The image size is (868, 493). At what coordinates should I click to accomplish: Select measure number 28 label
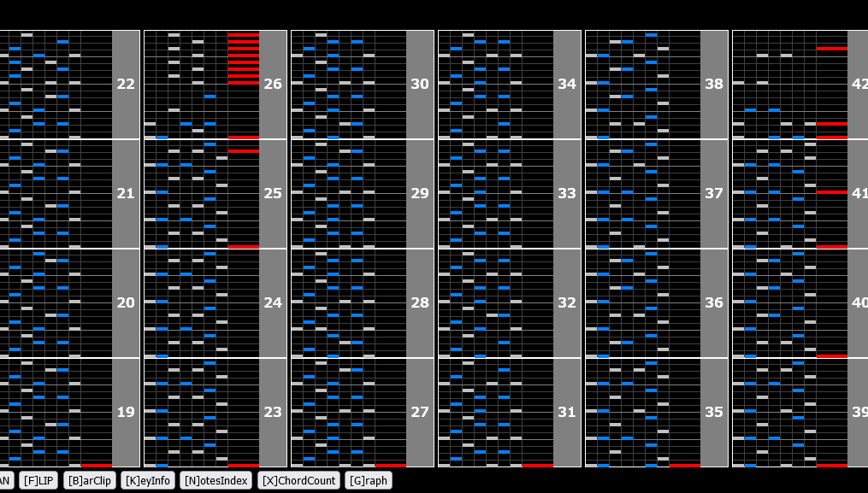tap(420, 302)
